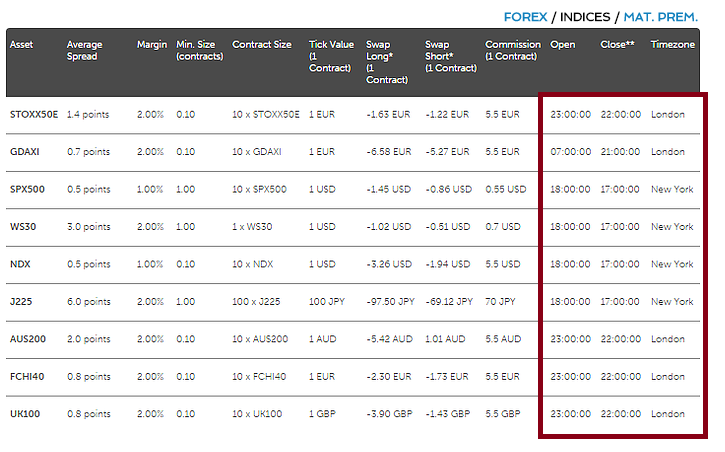Open the MAT. PREM. tab

661,17
